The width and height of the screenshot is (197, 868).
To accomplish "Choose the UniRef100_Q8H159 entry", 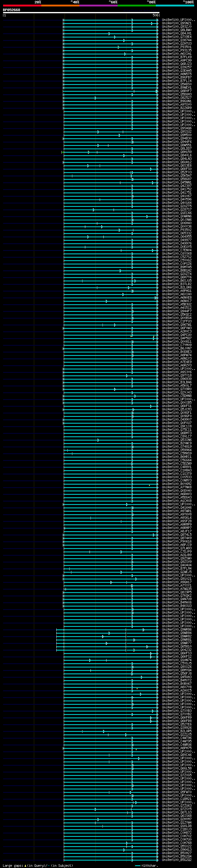I will (177, 152).
